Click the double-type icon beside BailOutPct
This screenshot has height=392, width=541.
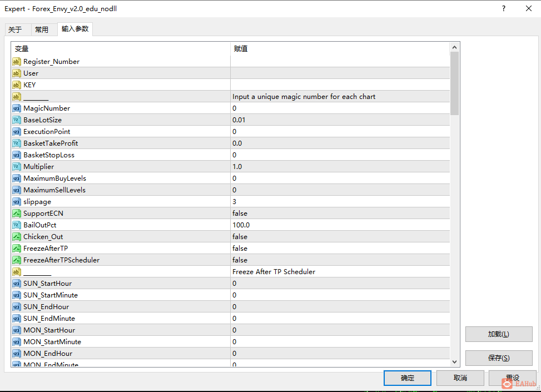(x=17, y=225)
